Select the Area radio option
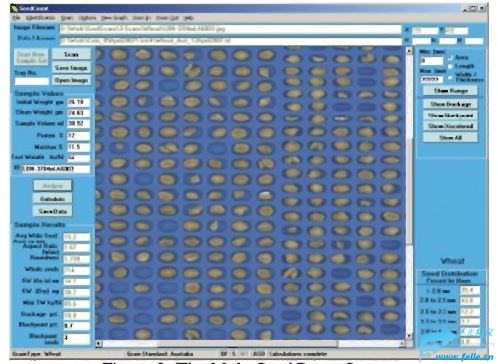 pyautogui.click(x=450, y=58)
